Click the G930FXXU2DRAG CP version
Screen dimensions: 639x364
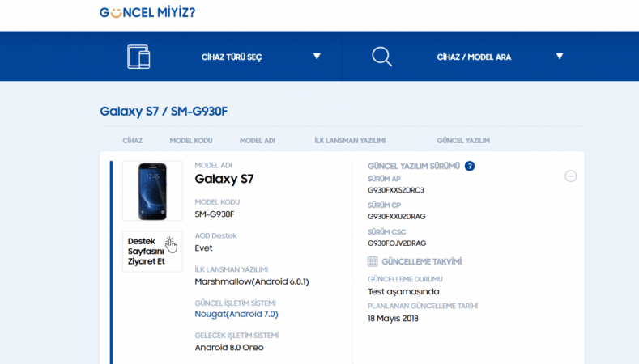(397, 217)
